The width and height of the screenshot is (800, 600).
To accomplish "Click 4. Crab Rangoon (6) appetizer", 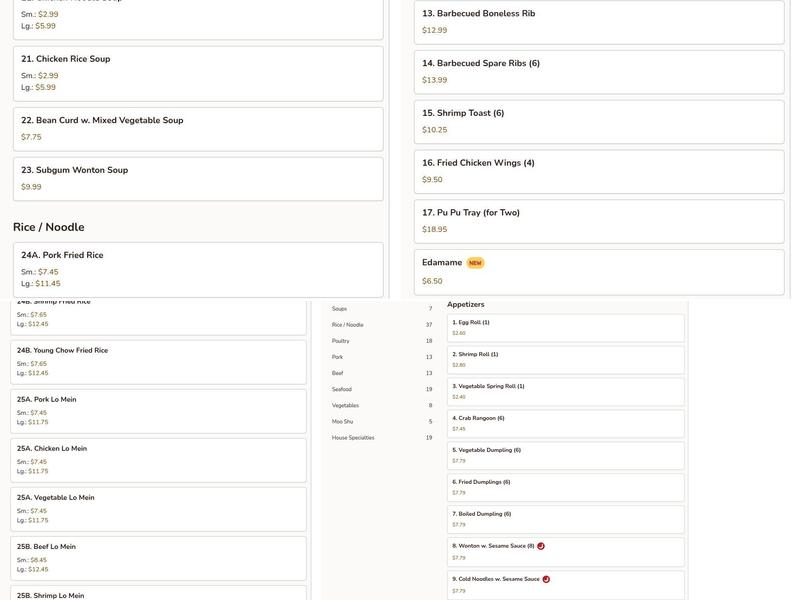I will pos(565,423).
